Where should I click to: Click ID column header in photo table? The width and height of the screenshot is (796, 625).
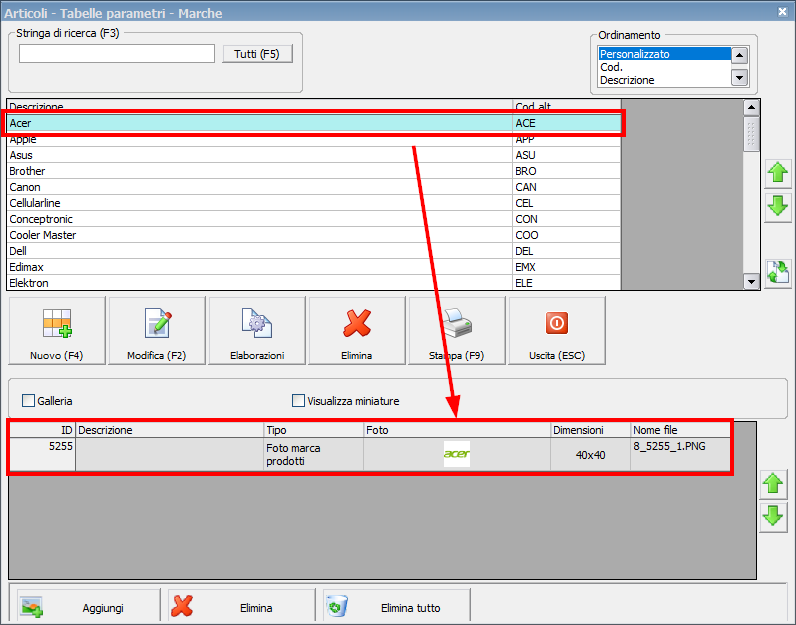43,430
